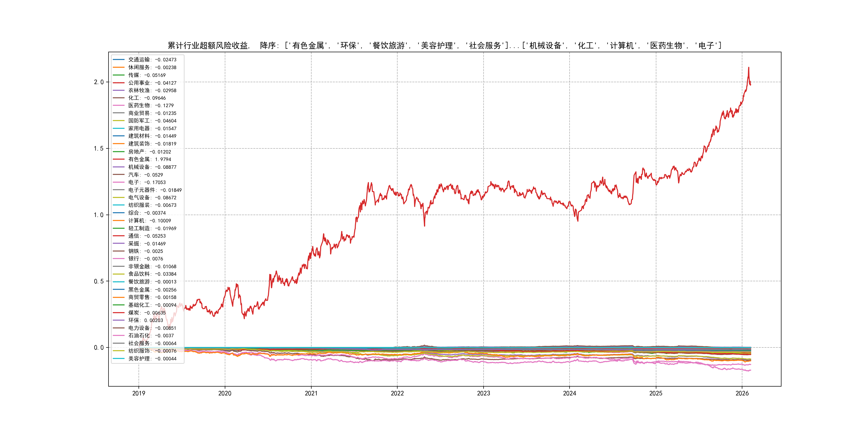Image resolution: width=868 pixels, height=434 pixels.
Task: Click the 医药生物 legend entry label
Action: [151, 106]
